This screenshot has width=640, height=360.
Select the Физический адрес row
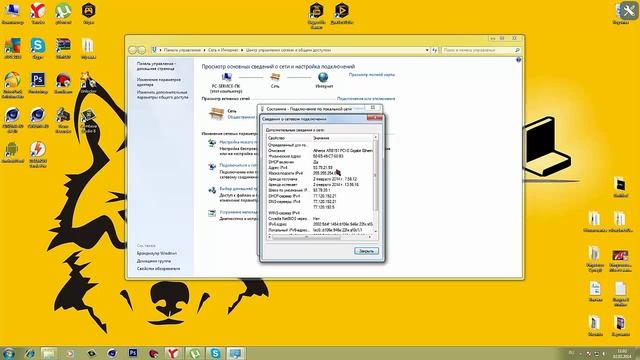click(320, 156)
